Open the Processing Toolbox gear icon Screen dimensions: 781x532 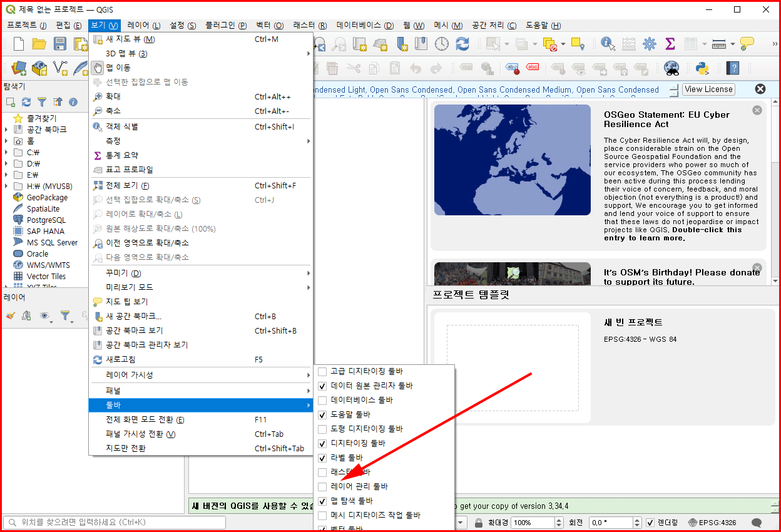coord(650,44)
